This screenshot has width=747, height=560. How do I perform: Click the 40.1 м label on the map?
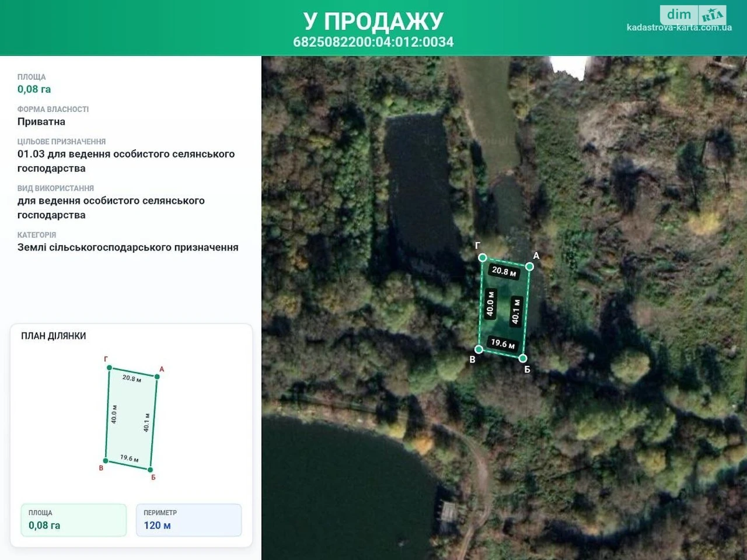(x=515, y=311)
